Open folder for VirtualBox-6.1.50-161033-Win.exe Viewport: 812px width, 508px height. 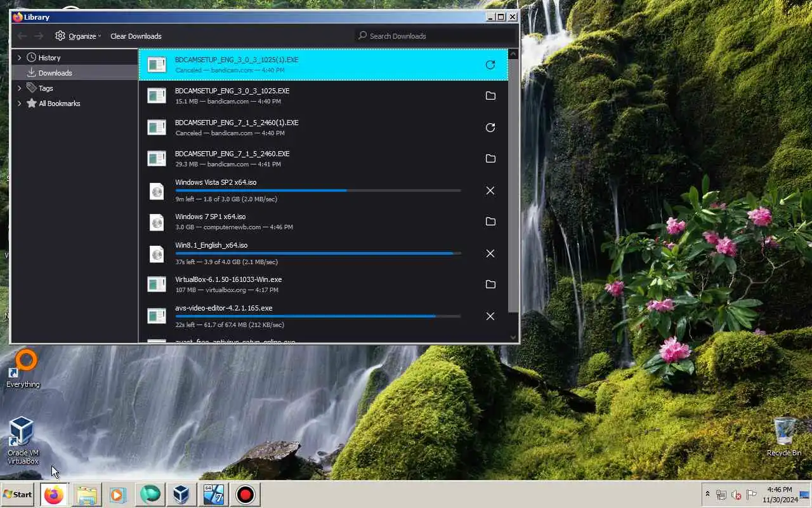490,284
